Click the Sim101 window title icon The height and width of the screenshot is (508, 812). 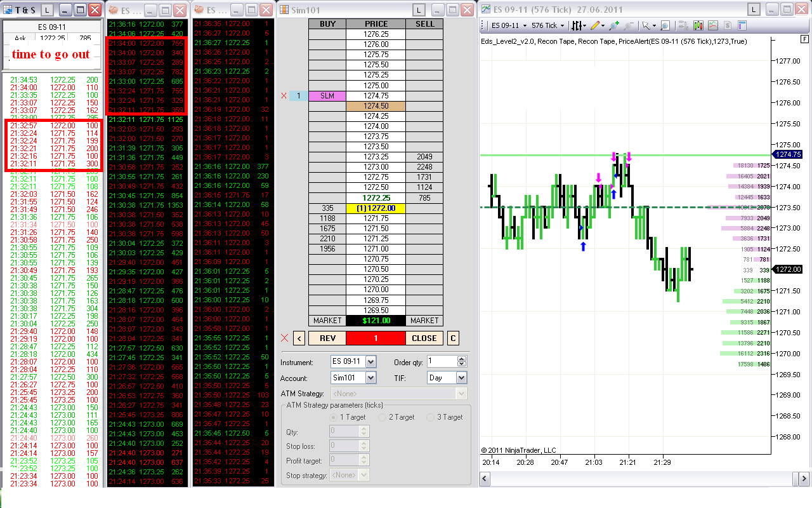point(283,10)
